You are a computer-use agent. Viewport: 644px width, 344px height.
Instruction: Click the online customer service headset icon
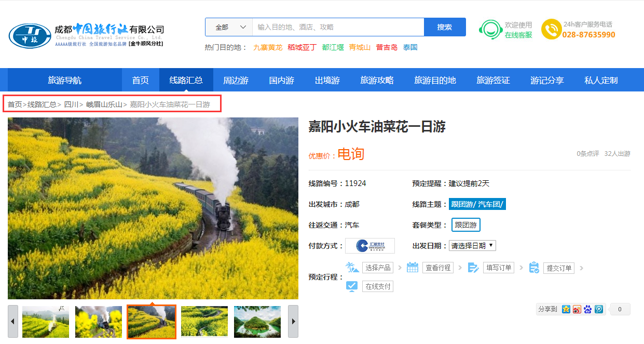tap(490, 30)
